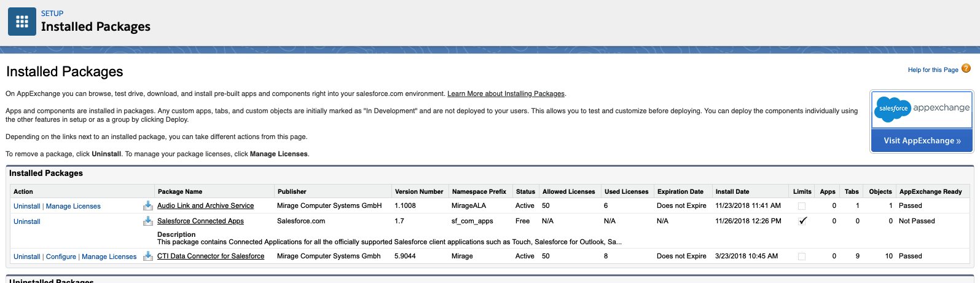Toggle Limits checkbox for Audio Link and Archive Service
Viewport: 980px width, 283px height.
(x=802, y=206)
